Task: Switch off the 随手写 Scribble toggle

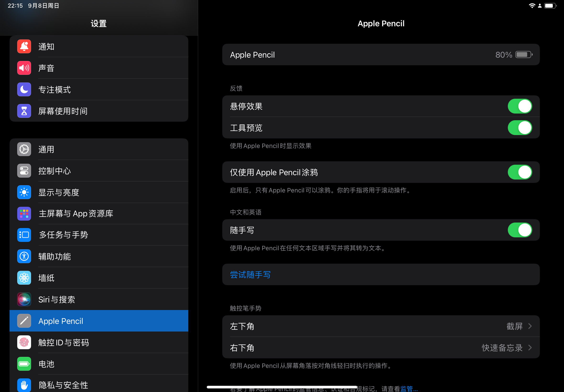Action: point(520,230)
